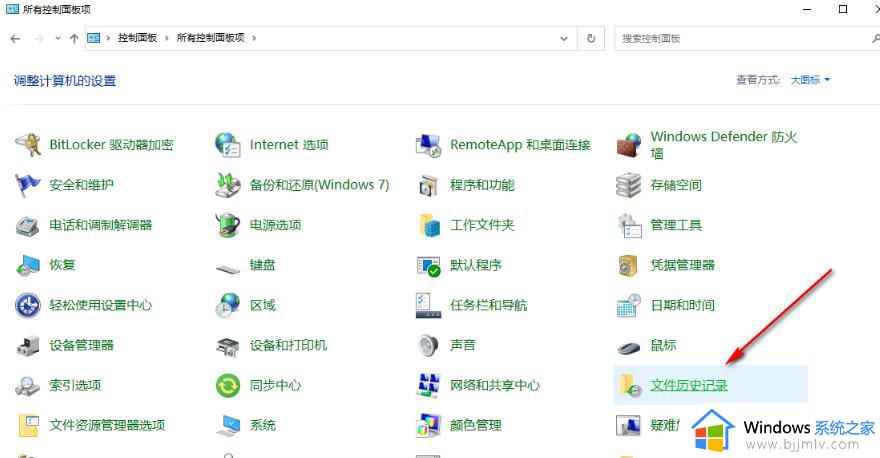Click the Windows Defender firewall brick icon
Viewport: 880px width, 458px height.
(x=629, y=145)
